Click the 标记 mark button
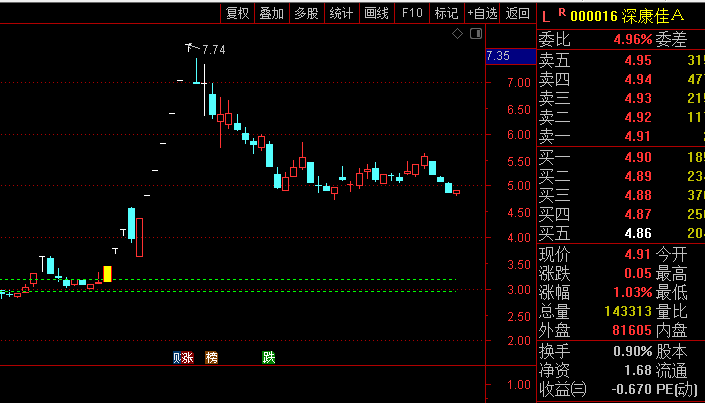Screen dimensions: 705x403 pyautogui.click(x=446, y=13)
